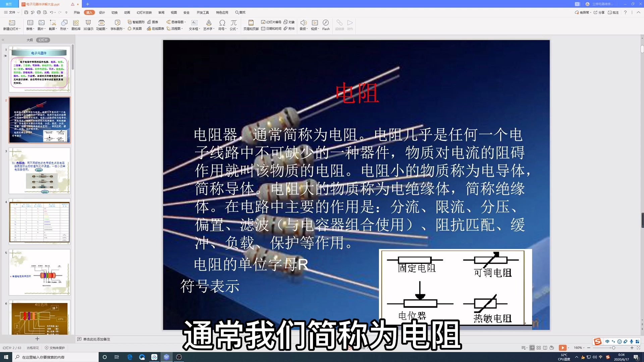The width and height of the screenshot is (644, 362).
Task: Click the Save icon in quick access toolbar
Action: (26, 12)
